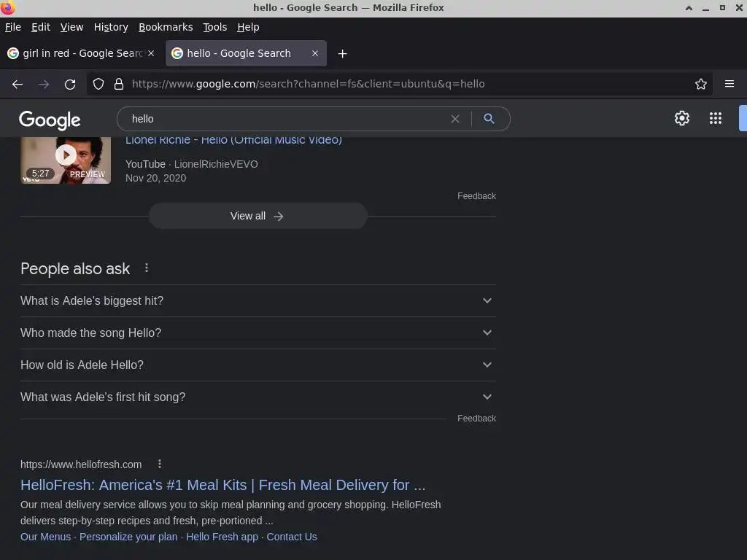Play the Lionel Richie video preview
Screen dimensions: 747x560
coord(66,155)
